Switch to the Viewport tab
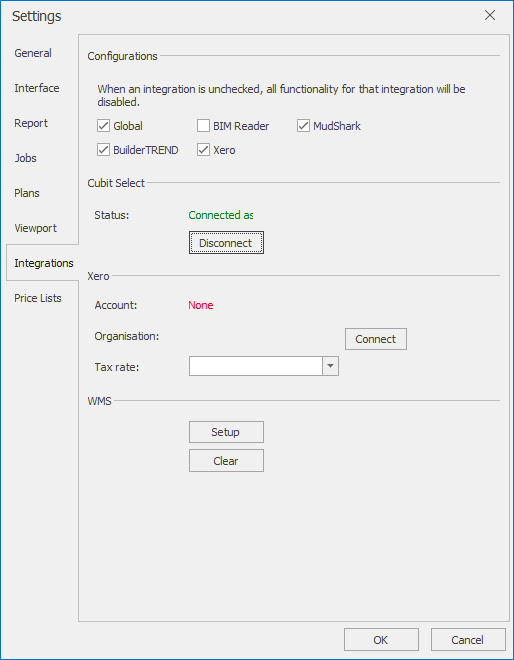 [x=35, y=228]
